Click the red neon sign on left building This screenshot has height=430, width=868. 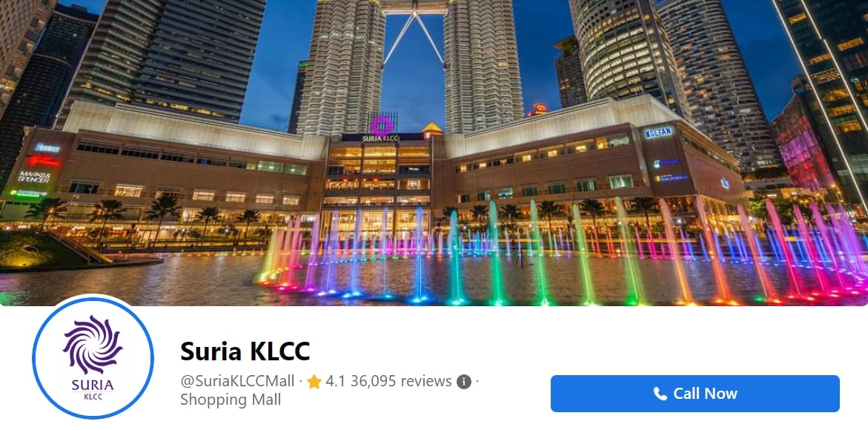point(44,161)
